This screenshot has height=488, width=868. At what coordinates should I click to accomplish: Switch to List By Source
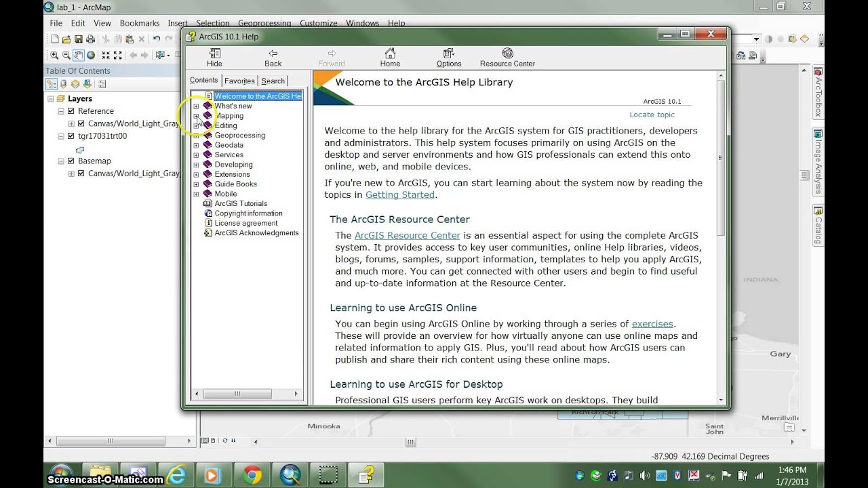(x=63, y=84)
